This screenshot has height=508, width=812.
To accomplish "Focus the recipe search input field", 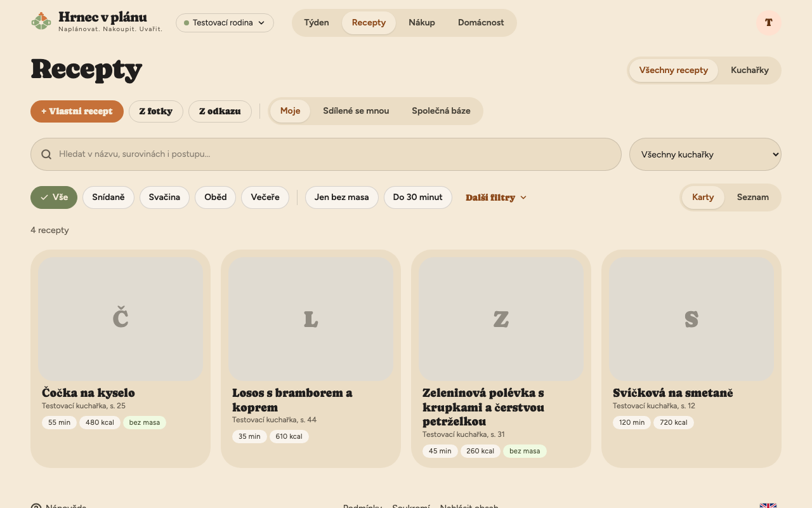I will click(325, 154).
